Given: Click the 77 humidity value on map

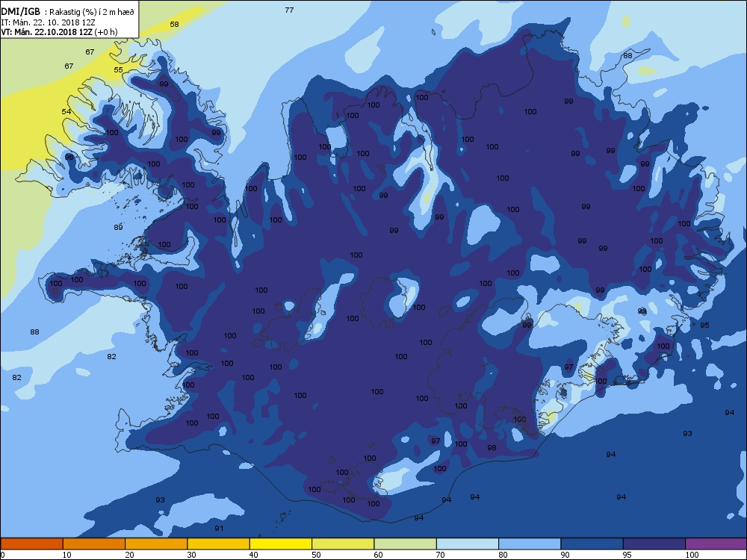Looking at the screenshot, I should coord(289,10).
